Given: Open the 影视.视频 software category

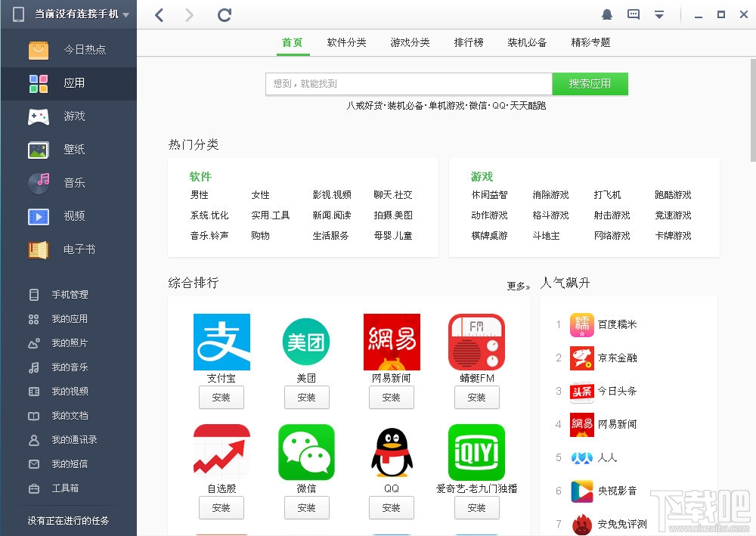Looking at the screenshot, I should tap(332, 195).
